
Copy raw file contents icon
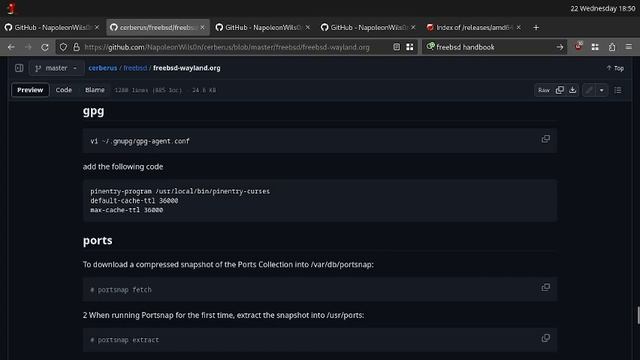pos(560,90)
